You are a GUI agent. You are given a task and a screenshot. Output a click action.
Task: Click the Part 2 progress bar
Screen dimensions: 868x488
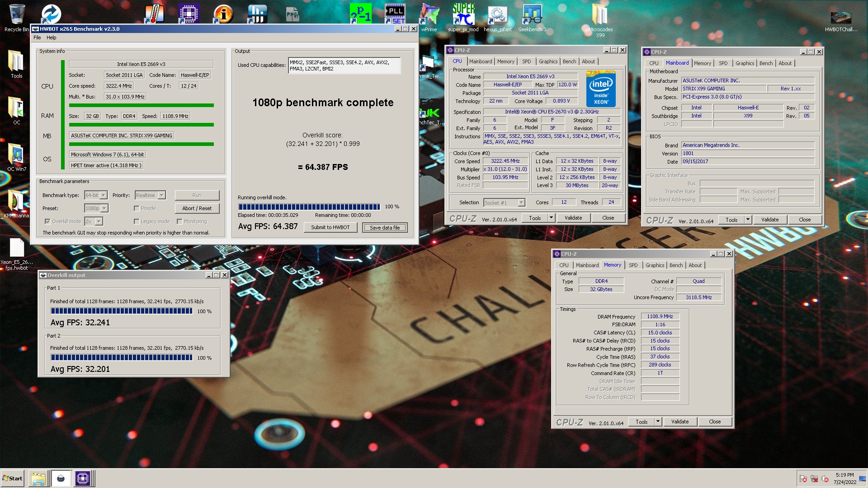tap(122, 357)
